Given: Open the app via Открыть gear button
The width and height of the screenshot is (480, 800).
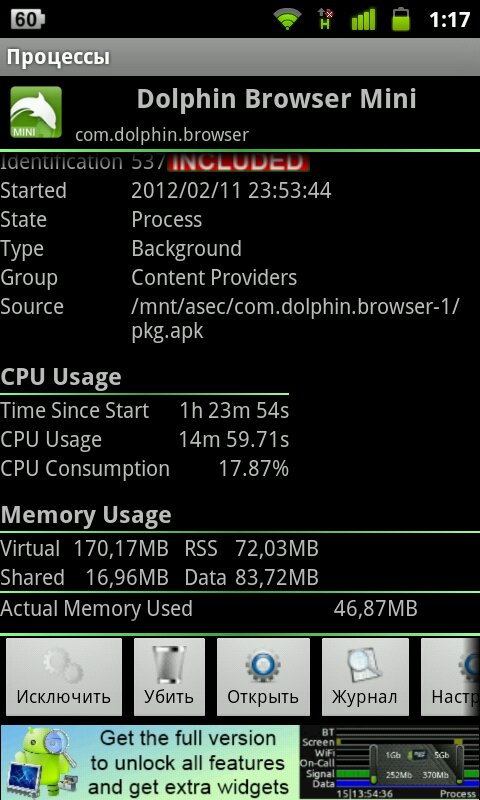Looking at the screenshot, I should (x=263, y=677).
